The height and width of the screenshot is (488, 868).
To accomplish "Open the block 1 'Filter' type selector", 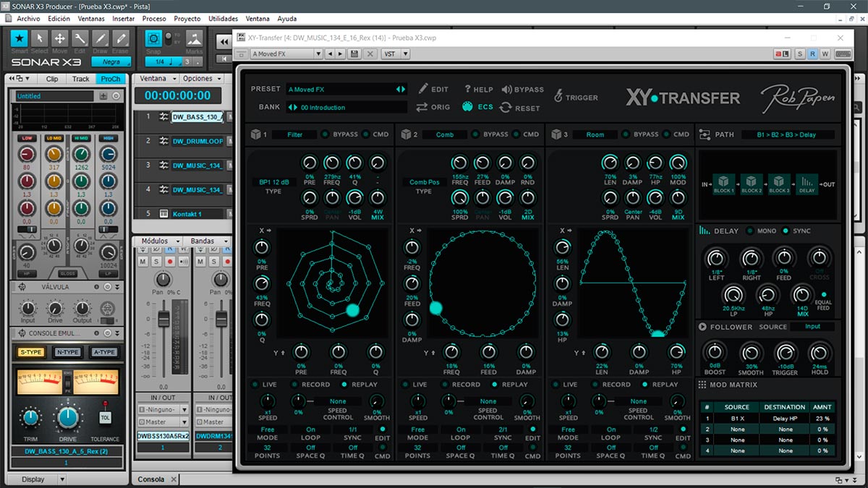I will [295, 134].
